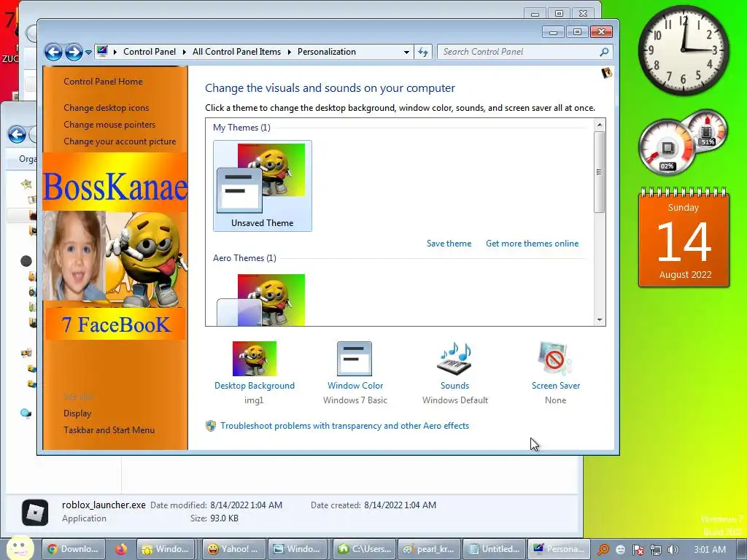Open the address bar history dropdown

point(406,52)
